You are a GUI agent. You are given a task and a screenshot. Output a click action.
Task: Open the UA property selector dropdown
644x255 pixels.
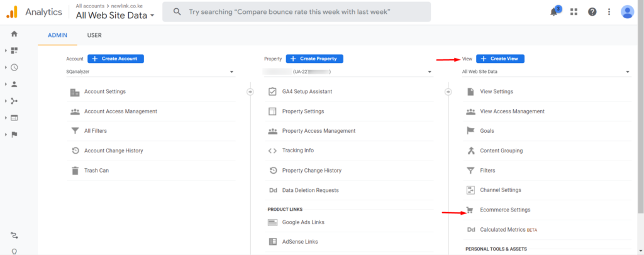pyautogui.click(x=348, y=72)
